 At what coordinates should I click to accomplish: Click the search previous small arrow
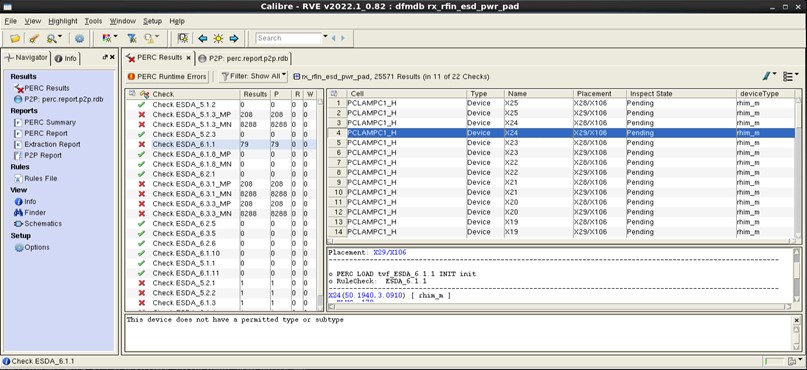(334, 38)
